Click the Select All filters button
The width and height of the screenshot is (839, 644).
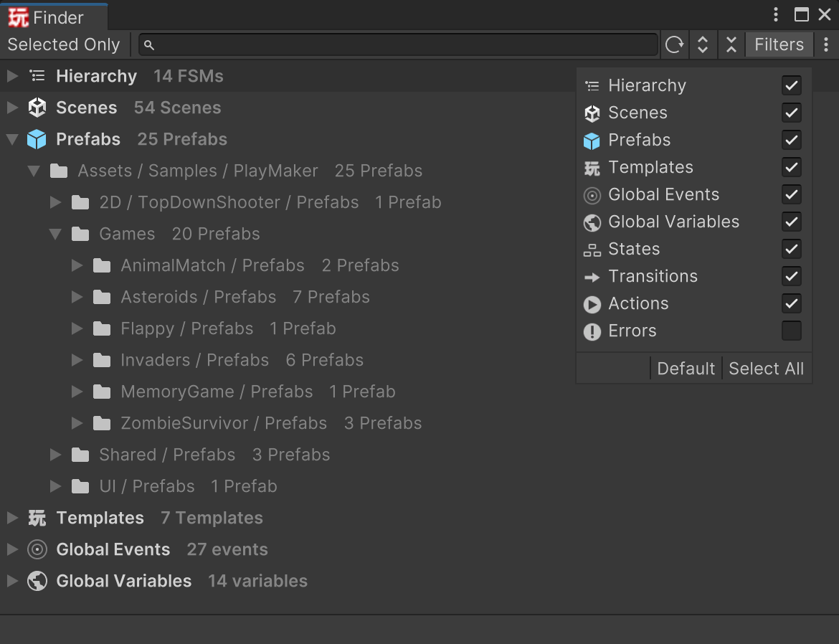(767, 369)
